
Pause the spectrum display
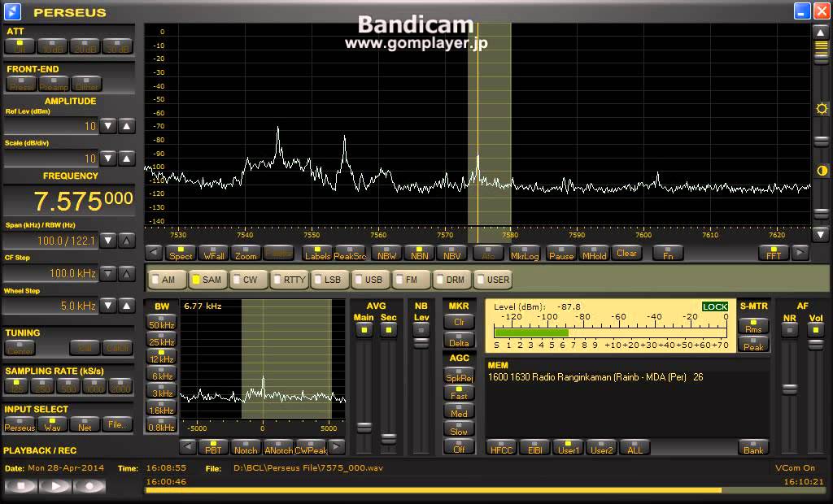pos(561,253)
